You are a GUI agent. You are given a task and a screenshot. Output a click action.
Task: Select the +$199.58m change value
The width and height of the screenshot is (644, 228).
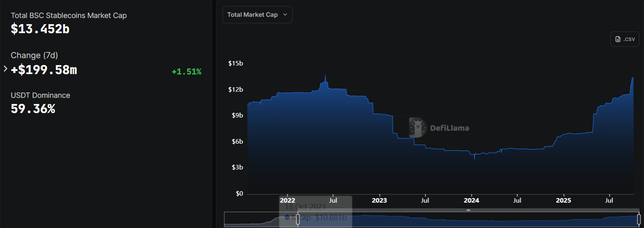pos(44,70)
